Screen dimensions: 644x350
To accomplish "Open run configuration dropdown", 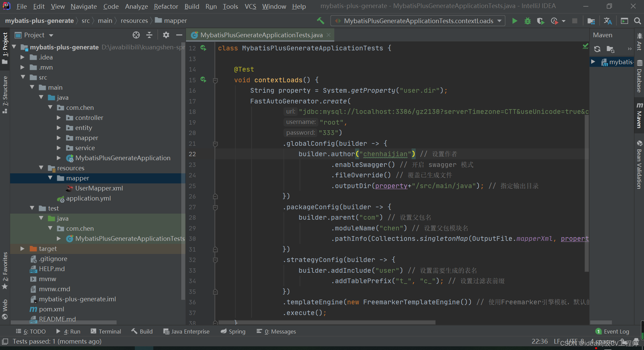I will (499, 21).
